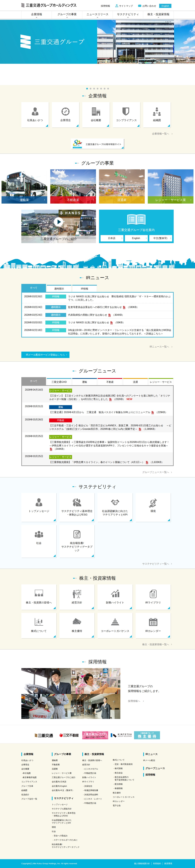Click the 三重交通 logo banner near footer
Screen dimensions: 195x868
click(44, 735)
